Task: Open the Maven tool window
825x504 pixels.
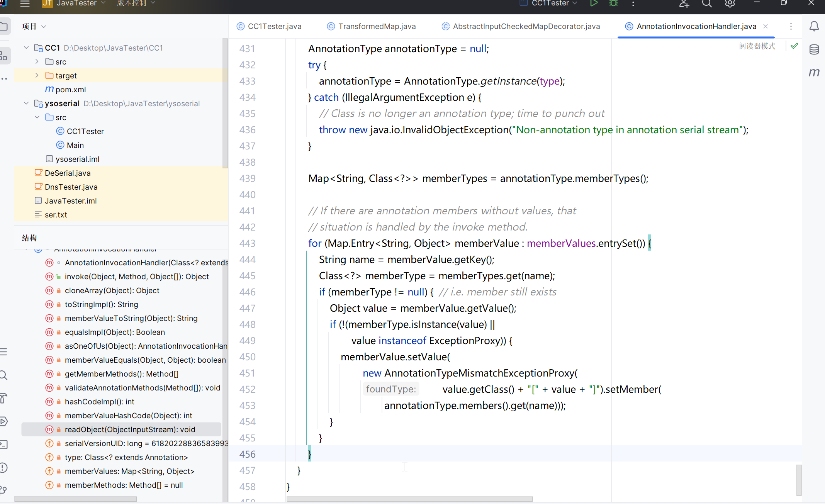Action: (814, 72)
